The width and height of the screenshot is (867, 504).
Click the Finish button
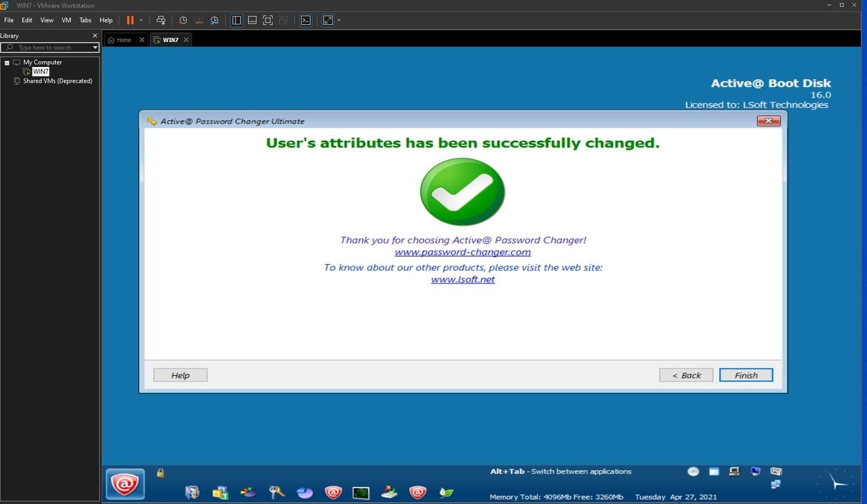click(746, 375)
